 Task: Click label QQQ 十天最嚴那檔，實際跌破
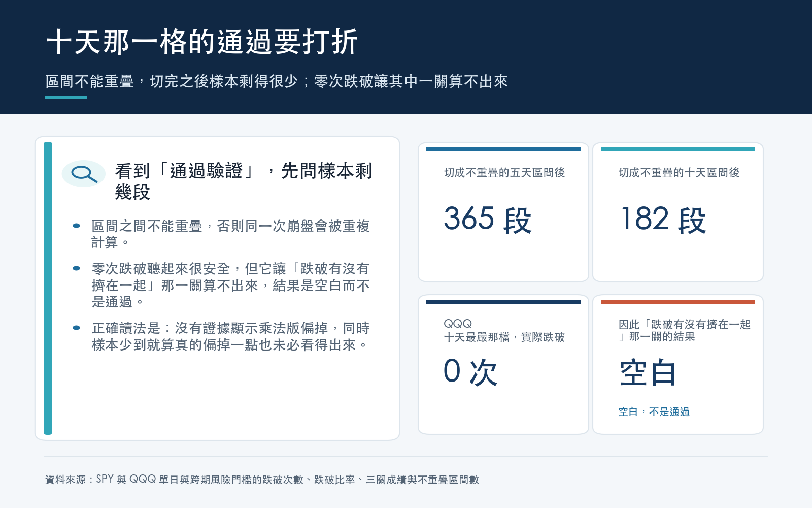click(x=504, y=330)
